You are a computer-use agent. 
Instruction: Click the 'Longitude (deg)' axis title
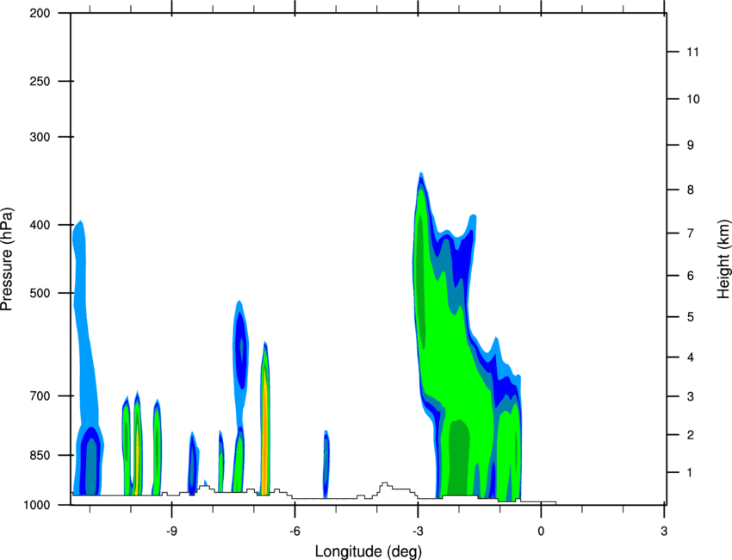tap(369, 551)
